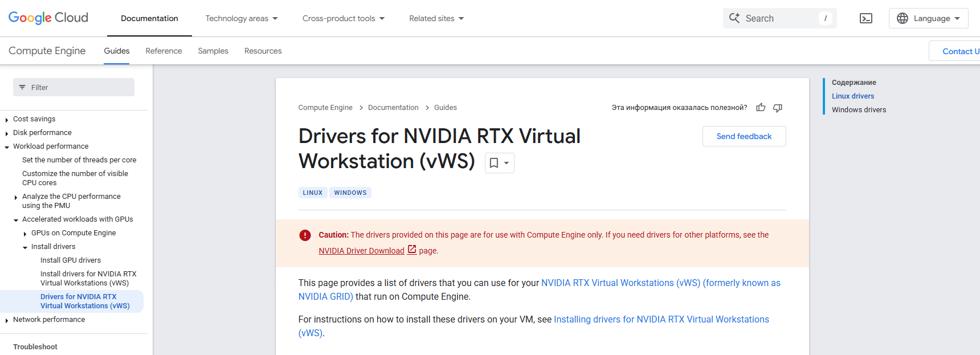Click the WINDOWS tag chip

350,193
